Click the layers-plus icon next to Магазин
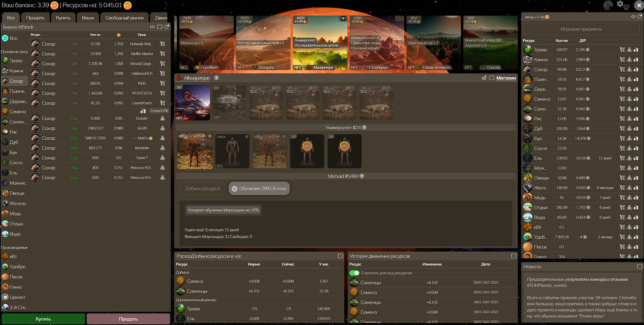 click(x=484, y=78)
